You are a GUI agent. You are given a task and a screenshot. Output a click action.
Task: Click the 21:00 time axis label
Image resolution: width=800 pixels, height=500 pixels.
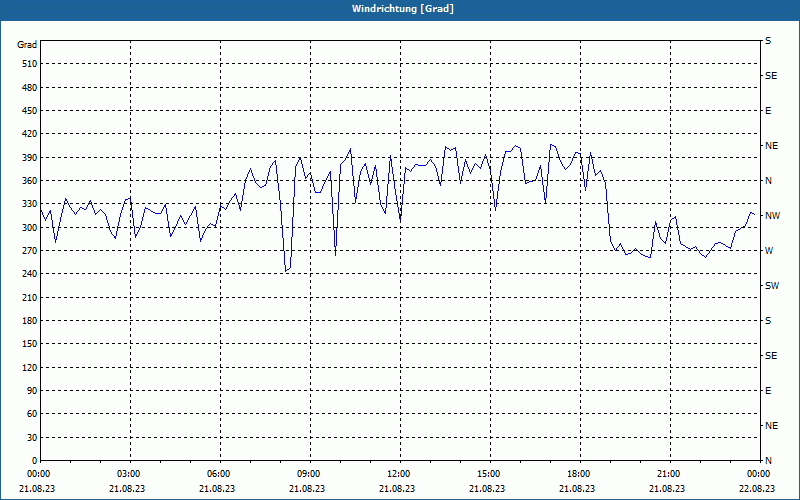coord(667,474)
